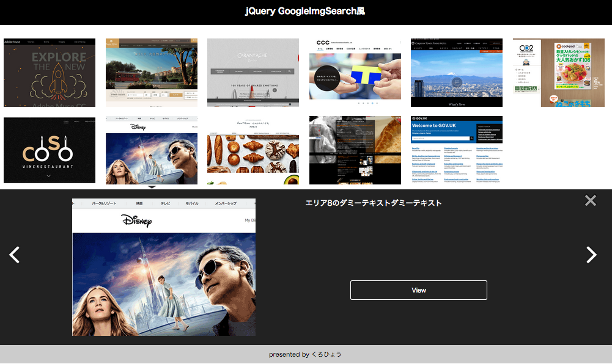Open the cookpad recipe thumbnail
The height and width of the screenshot is (364, 612).
[x=559, y=73]
